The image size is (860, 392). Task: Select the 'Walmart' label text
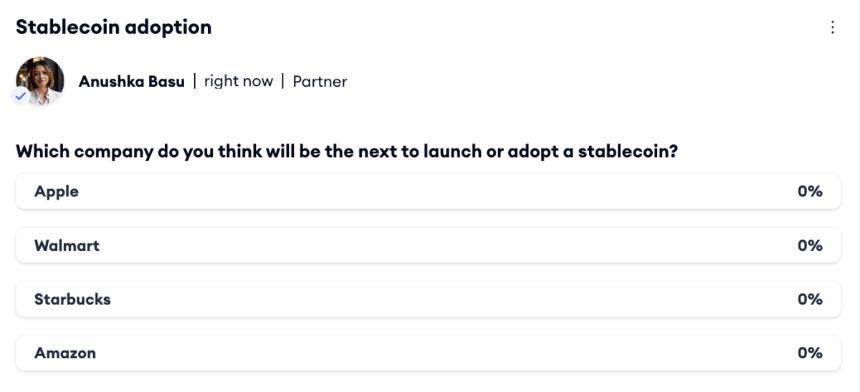coord(67,245)
